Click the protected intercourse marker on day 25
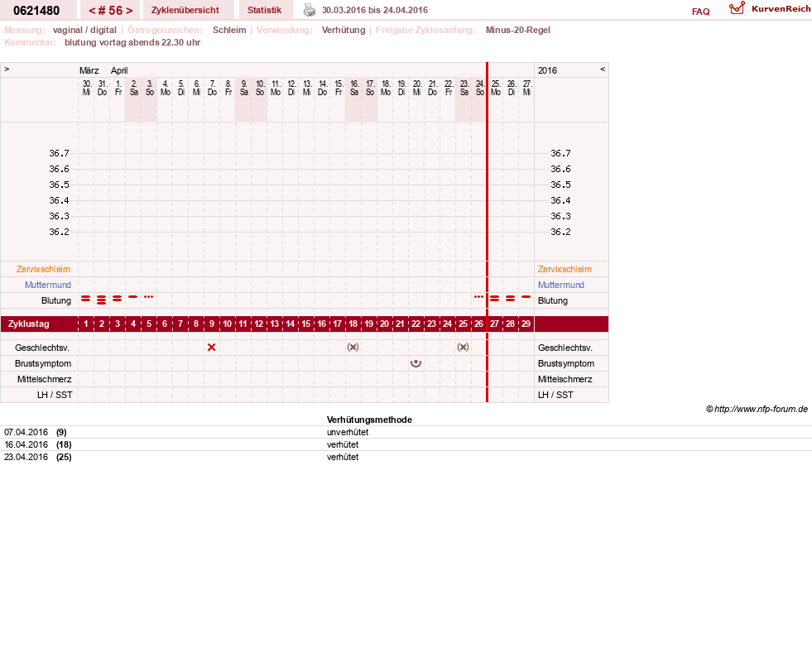Image resolution: width=812 pixels, height=667 pixels. click(463, 347)
